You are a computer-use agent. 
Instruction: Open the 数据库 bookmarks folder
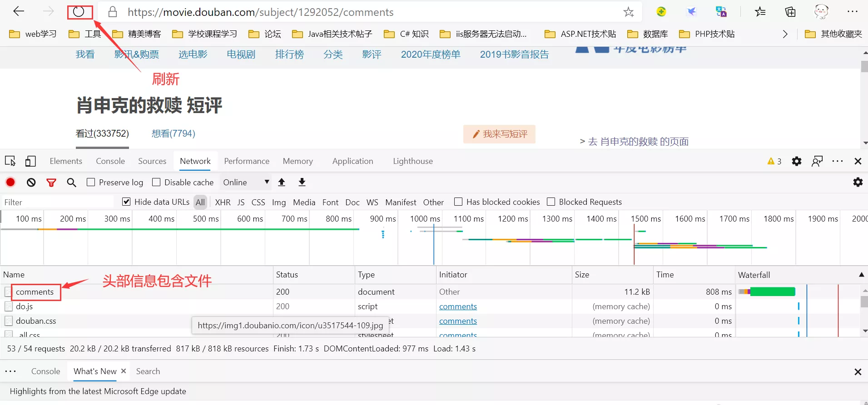[648, 34]
